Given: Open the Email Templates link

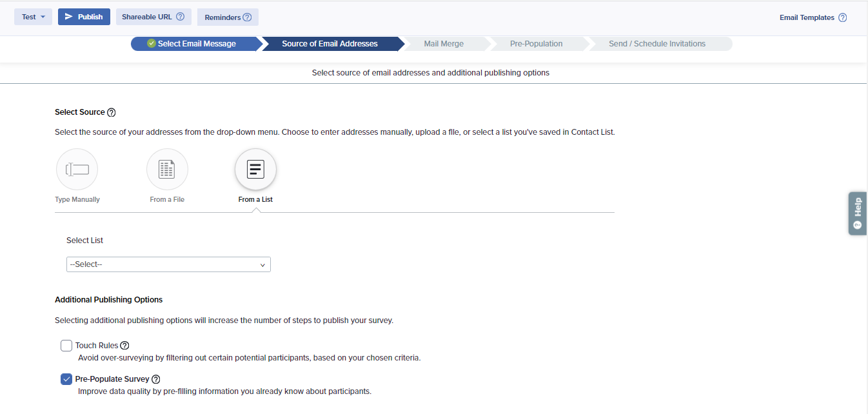Looking at the screenshot, I should (x=806, y=18).
